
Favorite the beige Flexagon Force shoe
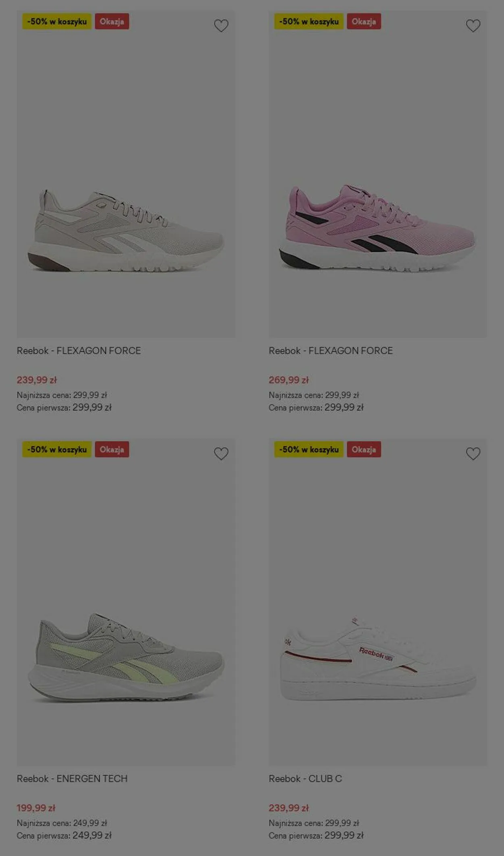pyautogui.click(x=221, y=26)
